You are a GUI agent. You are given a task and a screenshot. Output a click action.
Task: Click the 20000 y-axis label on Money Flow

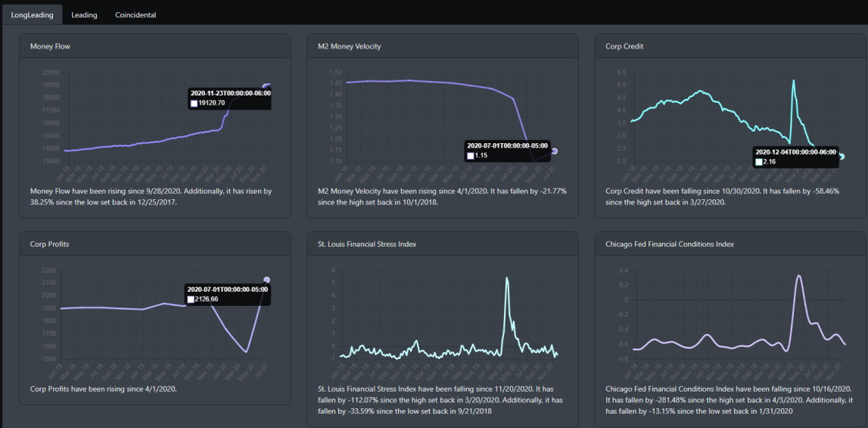(51, 73)
